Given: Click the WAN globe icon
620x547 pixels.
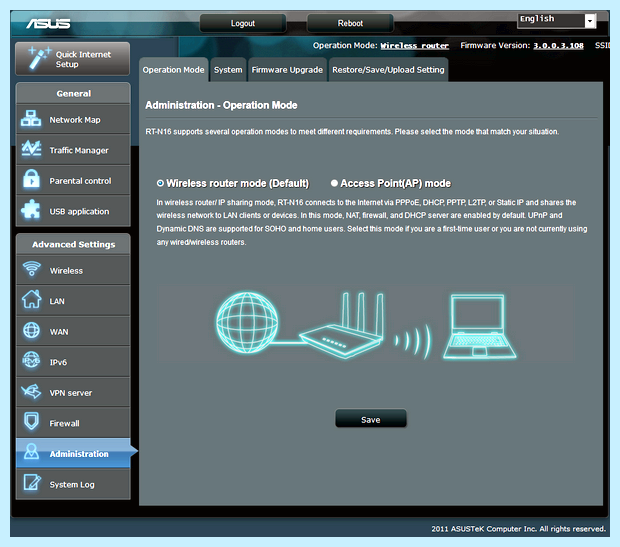Looking at the screenshot, I should (x=31, y=330).
